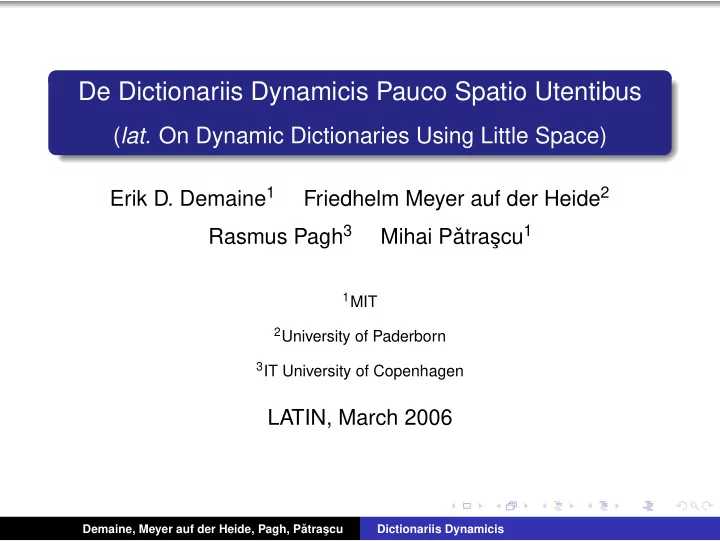The image size is (720, 541).
Task: Go to previous subsection arrow
Action: [544, 506]
